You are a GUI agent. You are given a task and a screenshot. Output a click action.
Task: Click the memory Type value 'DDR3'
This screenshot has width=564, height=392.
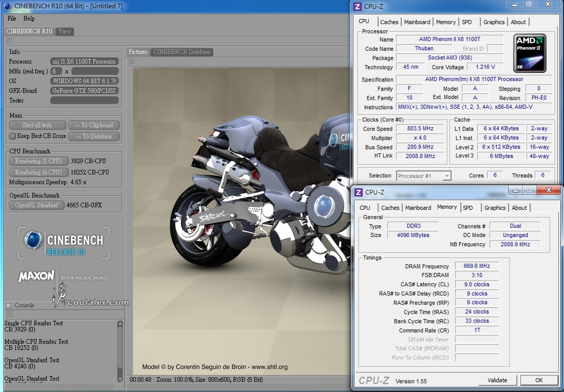tap(413, 226)
